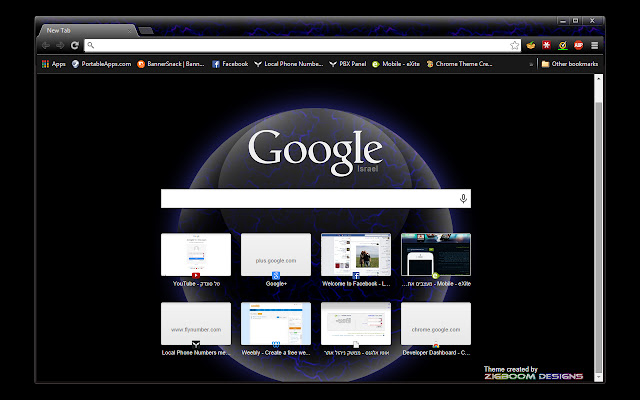Viewport: 640px width, 400px height.
Task: Start voice search with the microphone icon
Action: click(463, 198)
